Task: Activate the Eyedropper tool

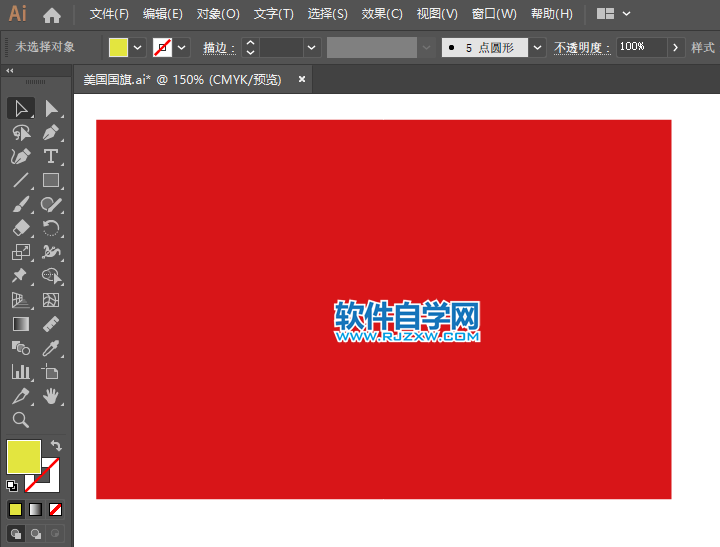Action: (51, 348)
